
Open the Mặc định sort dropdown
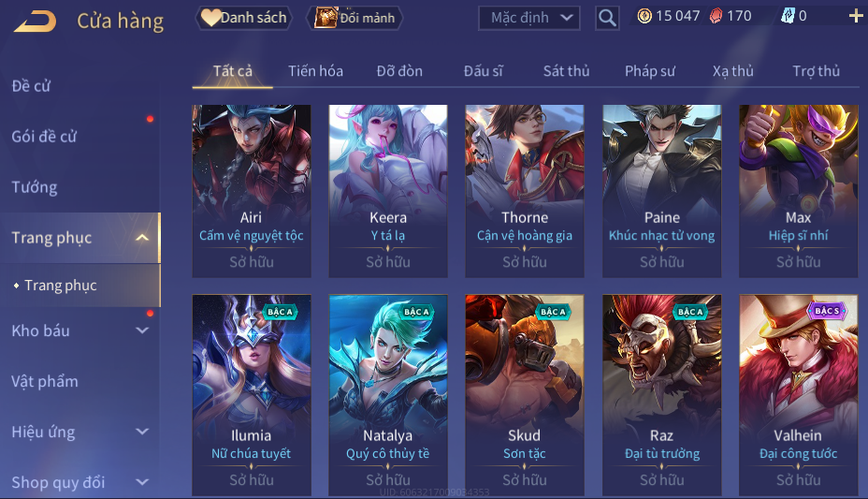coord(529,18)
